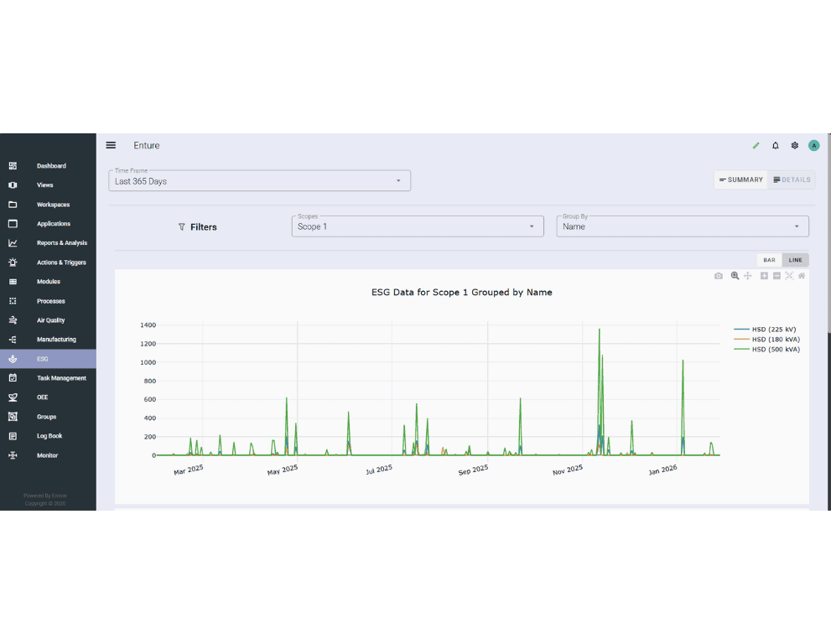Activate the chart pan tool
Screen dimensions: 831x644
pyautogui.click(x=748, y=276)
